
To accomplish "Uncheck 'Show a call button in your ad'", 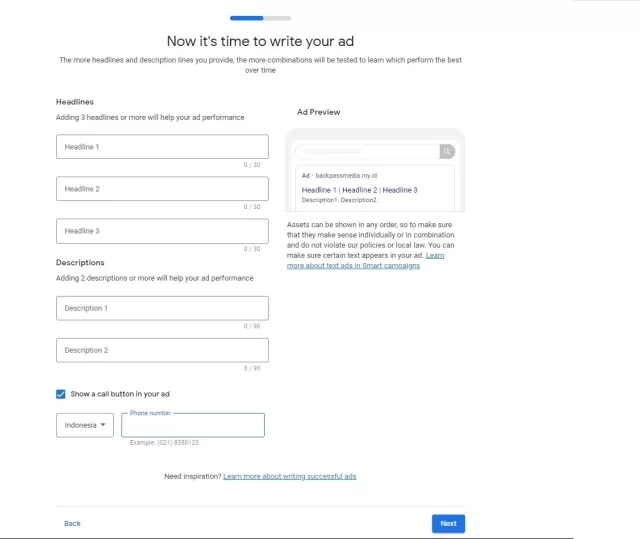I will click(x=62, y=394).
